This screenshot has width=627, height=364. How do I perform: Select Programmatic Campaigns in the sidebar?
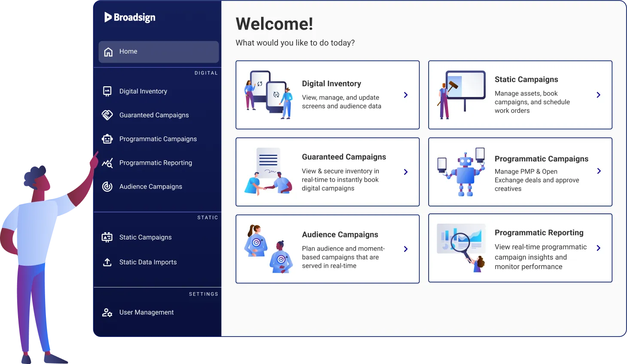click(x=158, y=139)
